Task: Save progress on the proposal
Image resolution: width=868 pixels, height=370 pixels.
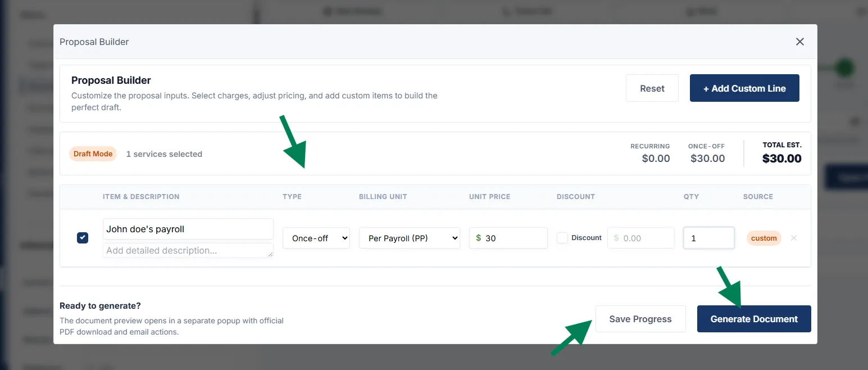Action: [x=640, y=319]
